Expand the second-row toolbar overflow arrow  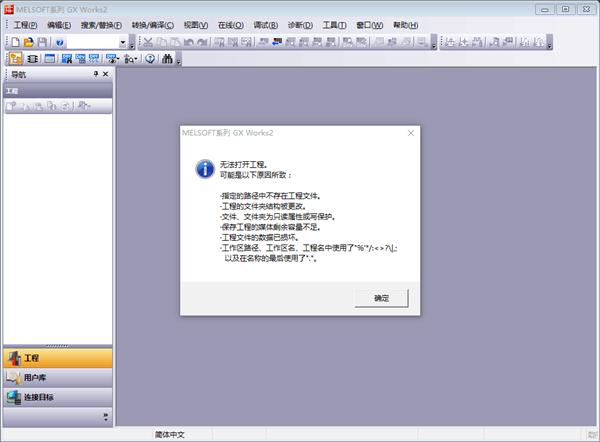(x=178, y=59)
